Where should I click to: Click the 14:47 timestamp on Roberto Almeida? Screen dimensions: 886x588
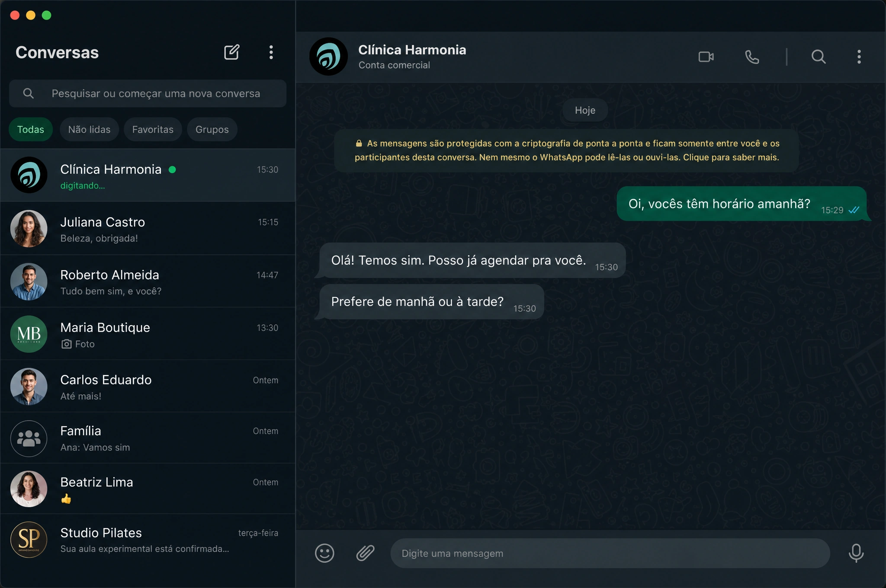tap(267, 275)
